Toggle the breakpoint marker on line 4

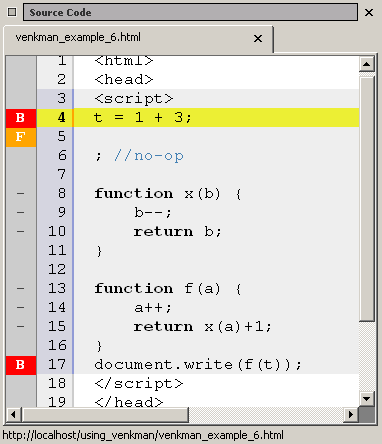coord(21,118)
